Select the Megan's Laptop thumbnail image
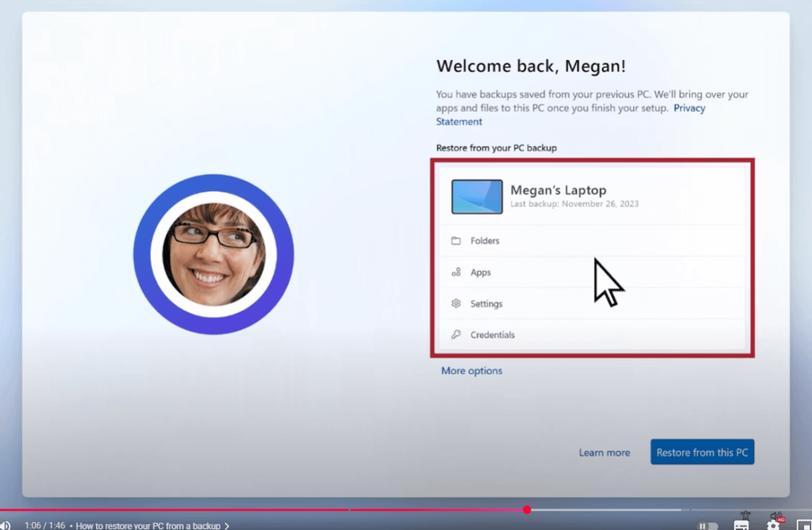 [x=477, y=196]
